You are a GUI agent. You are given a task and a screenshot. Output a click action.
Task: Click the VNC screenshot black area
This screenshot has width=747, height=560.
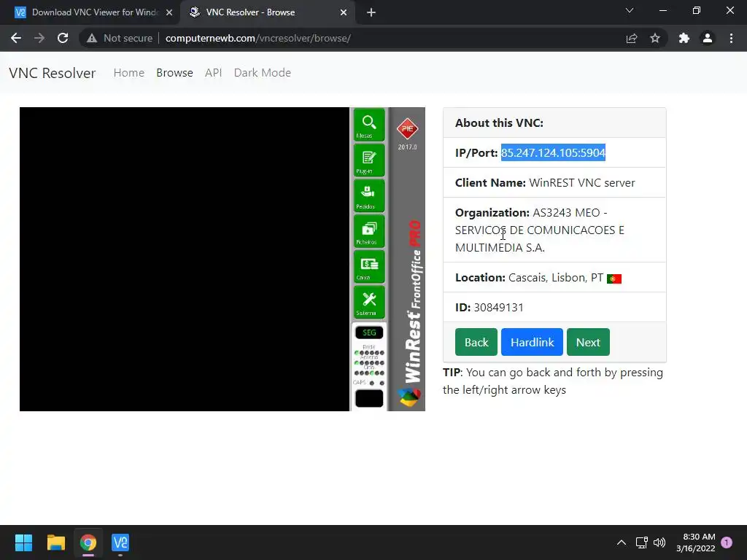[x=185, y=259]
